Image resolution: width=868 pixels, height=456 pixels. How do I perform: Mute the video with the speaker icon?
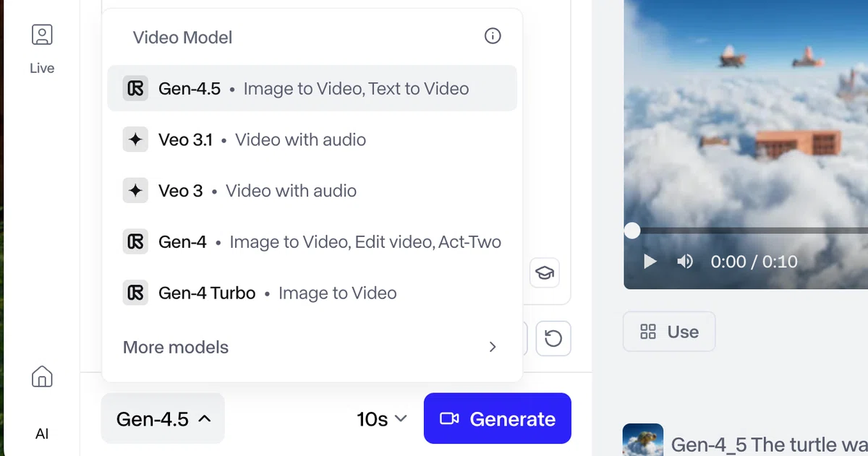684,262
